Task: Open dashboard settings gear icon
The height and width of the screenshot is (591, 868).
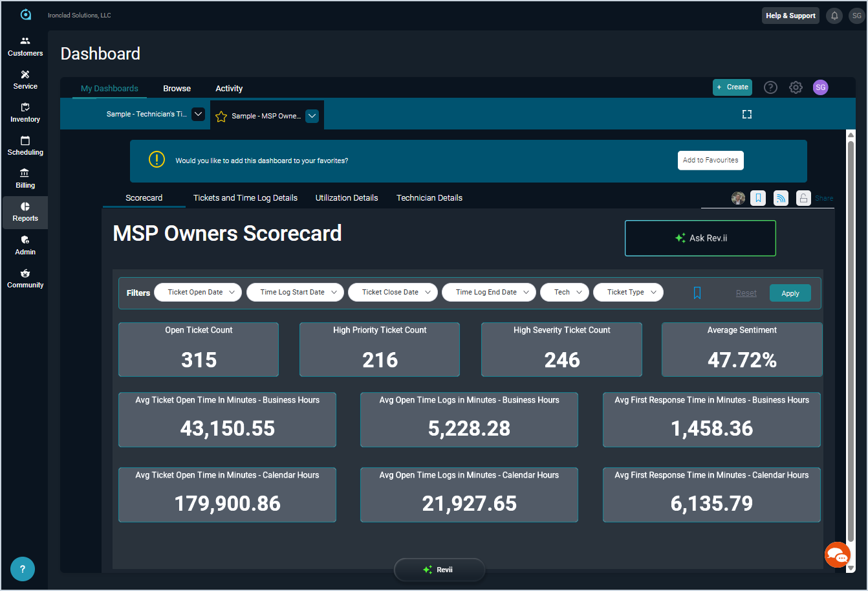Action: pos(796,87)
